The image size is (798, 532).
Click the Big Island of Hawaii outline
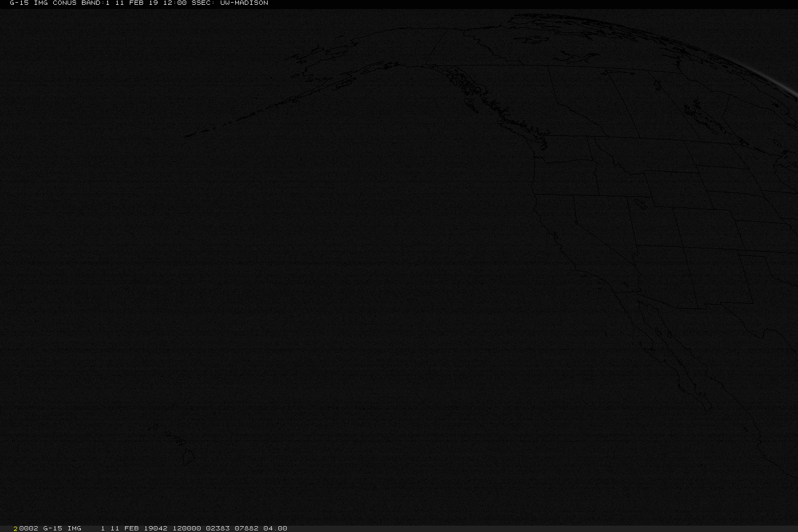(188, 458)
